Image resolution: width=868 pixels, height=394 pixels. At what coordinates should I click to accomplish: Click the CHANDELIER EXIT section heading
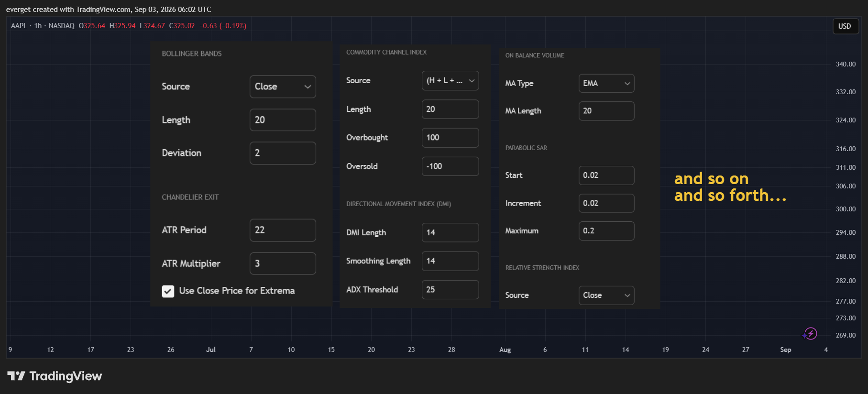(190, 197)
